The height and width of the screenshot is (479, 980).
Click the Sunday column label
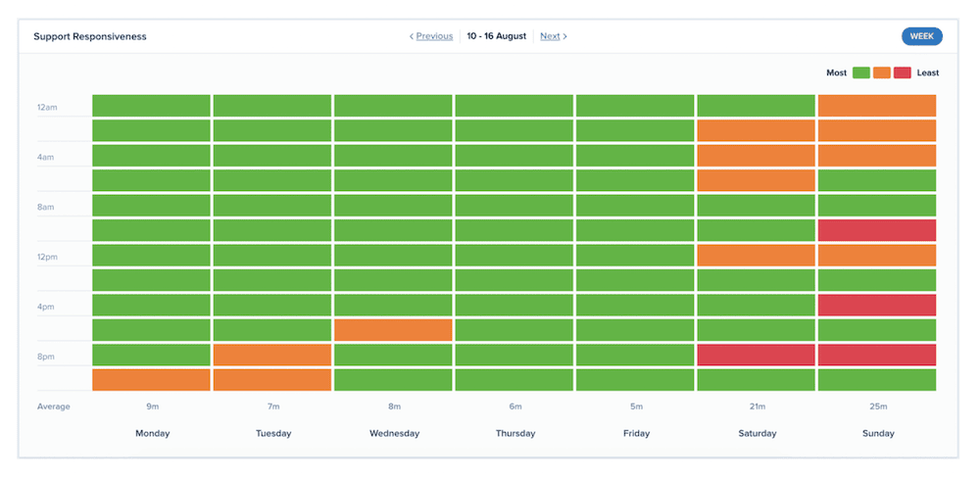coord(878,433)
